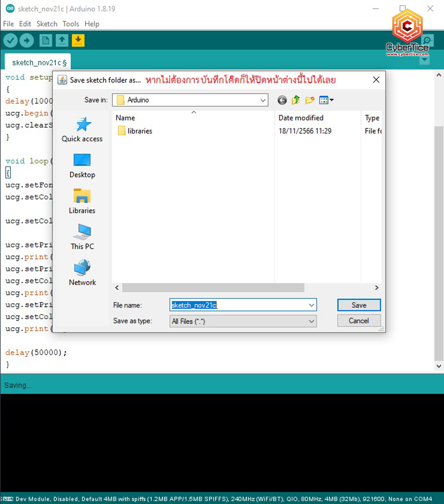Click the Open sketch up-arrow icon

[62, 41]
